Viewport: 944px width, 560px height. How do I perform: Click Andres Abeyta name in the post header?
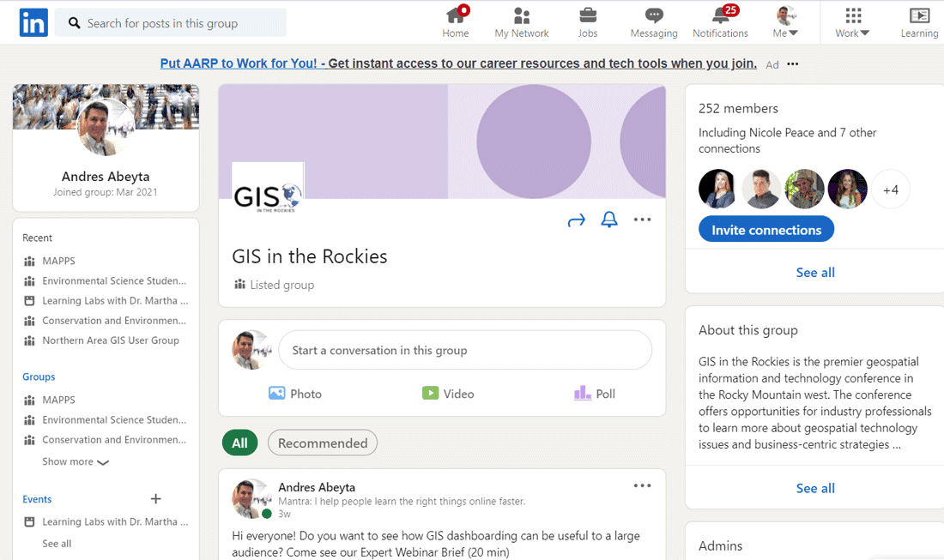pos(317,487)
